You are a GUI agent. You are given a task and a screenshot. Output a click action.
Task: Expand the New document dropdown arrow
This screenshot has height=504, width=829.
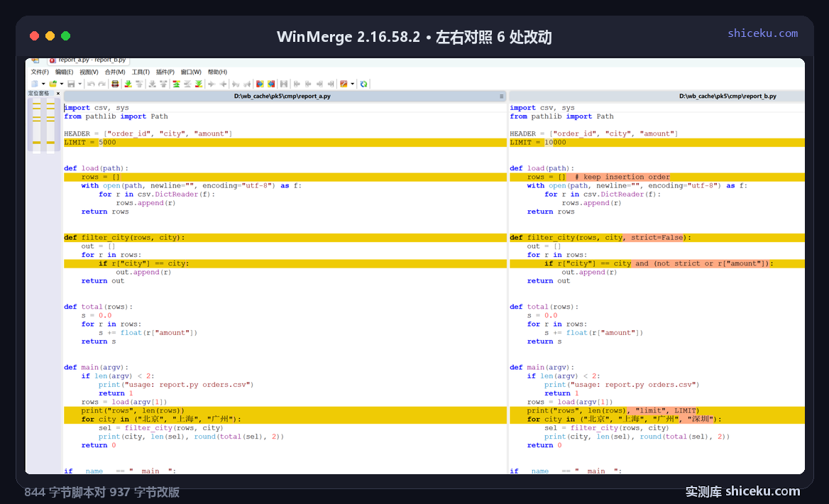43,84
